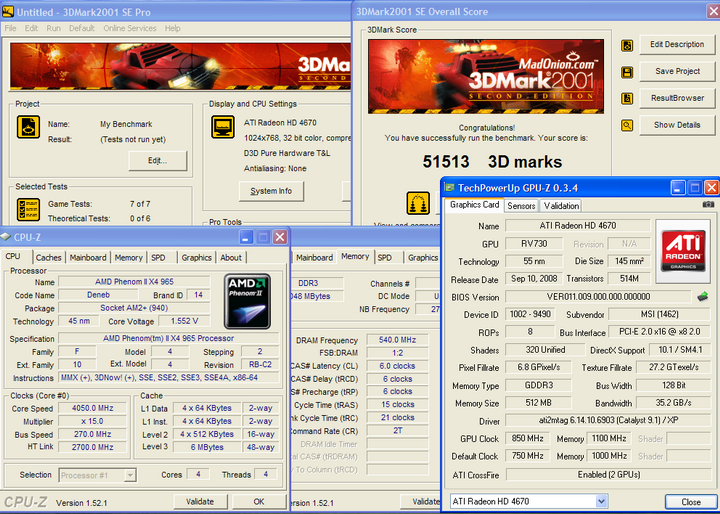
Task: Click the BIOS save chip icon in GPU-Z
Action: [x=702, y=296]
